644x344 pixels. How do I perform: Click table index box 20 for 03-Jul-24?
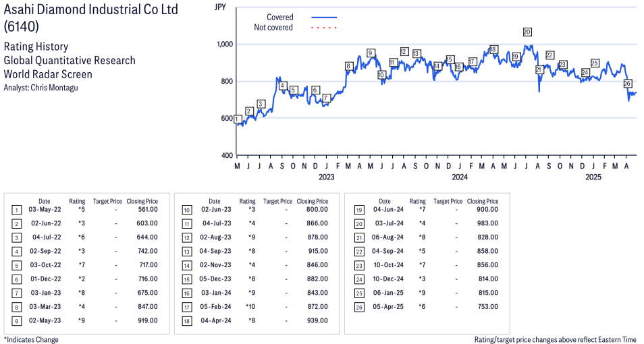[359, 224]
